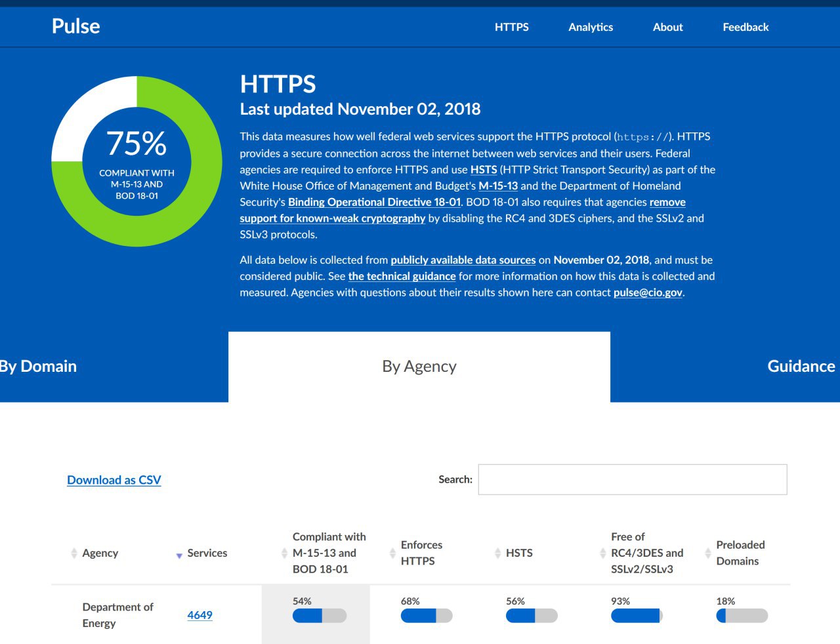Switch to the By Domain tab
This screenshot has width=840, height=644.
(x=38, y=366)
